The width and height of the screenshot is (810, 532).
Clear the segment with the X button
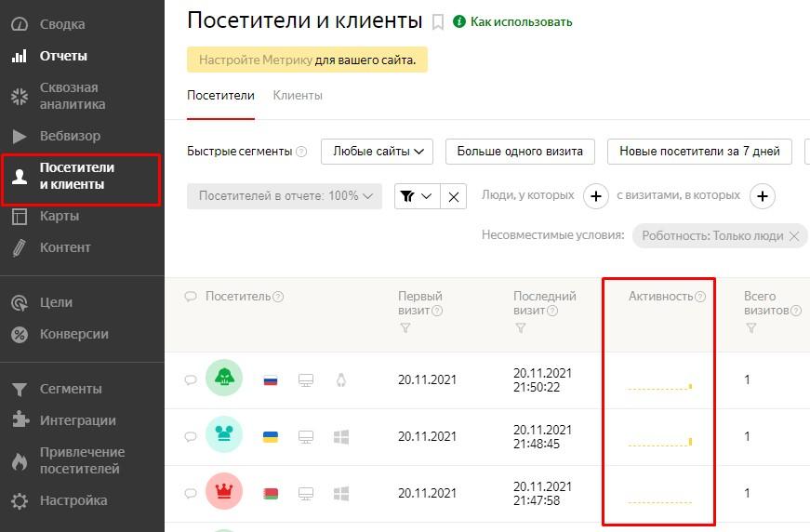coord(454,196)
